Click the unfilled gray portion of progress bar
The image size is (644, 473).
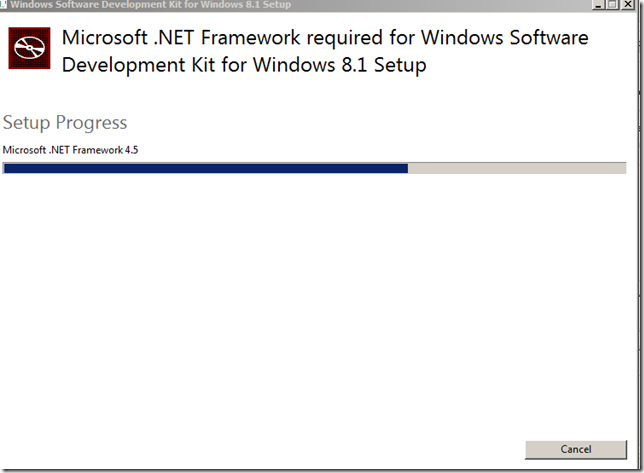(x=516, y=168)
